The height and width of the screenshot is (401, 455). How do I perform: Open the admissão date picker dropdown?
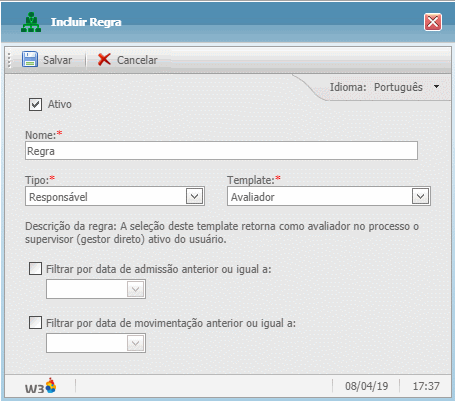[x=135, y=289]
